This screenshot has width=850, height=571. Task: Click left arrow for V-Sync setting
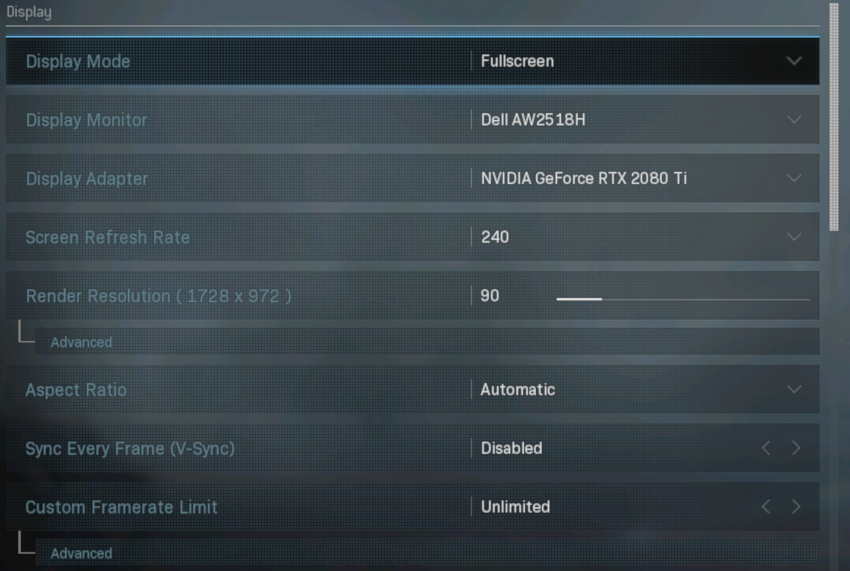pyautogui.click(x=766, y=448)
